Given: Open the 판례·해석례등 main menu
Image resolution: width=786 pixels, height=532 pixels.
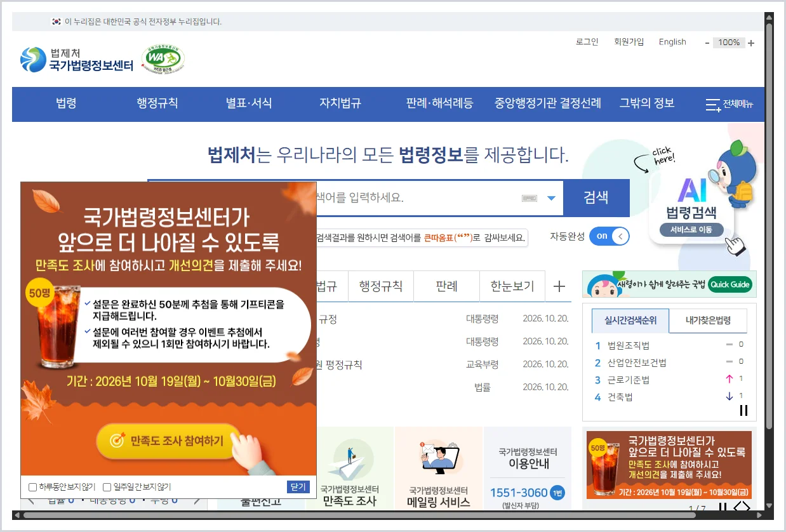Looking at the screenshot, I should tap(440, 103).
